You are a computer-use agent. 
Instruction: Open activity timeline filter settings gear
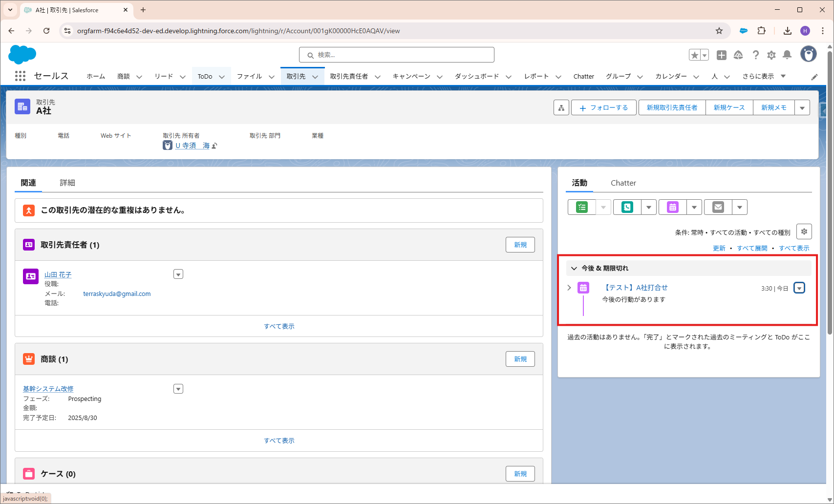[x=804, y=231]
